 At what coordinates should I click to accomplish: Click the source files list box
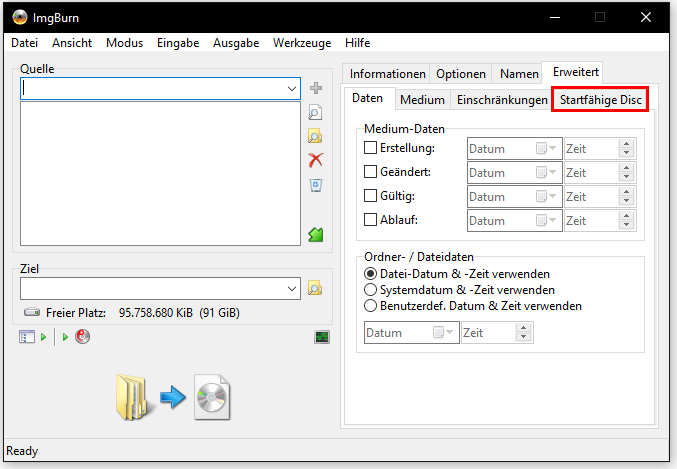(160, 174)
